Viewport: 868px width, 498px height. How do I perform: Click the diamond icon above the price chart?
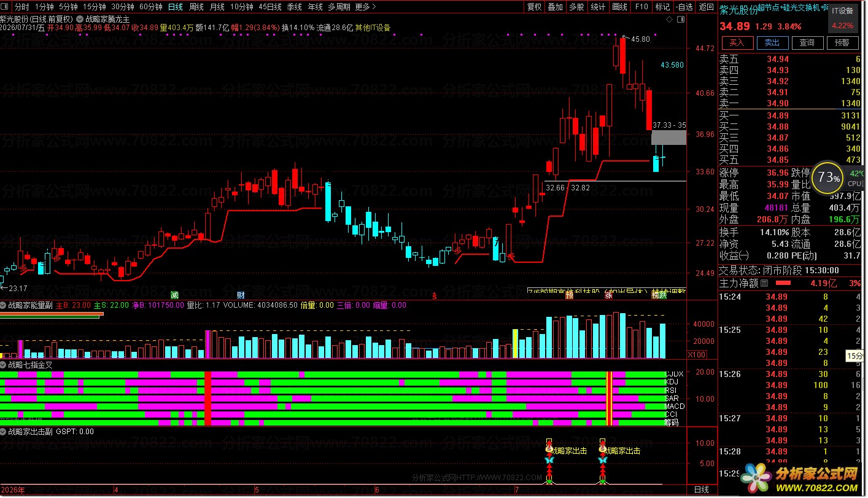pos(668,19)
